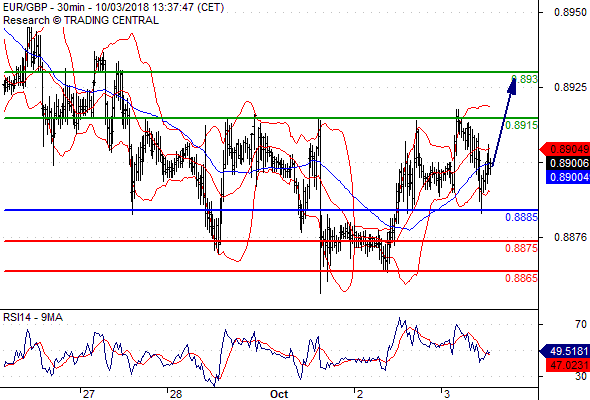Click the black 0.89006 current price tag
Image resolution: width=590 pixels, height=400 pixels.
click(568, 163)
